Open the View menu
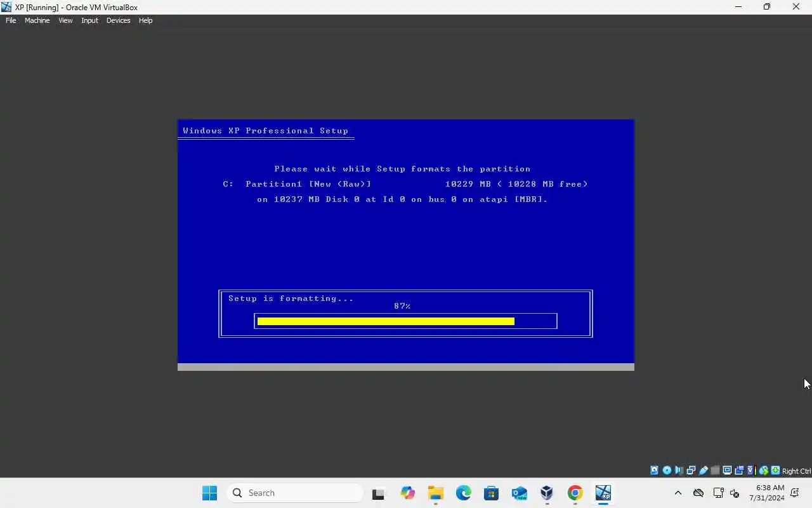Viewport: 812px width, 508px height. 65,20
